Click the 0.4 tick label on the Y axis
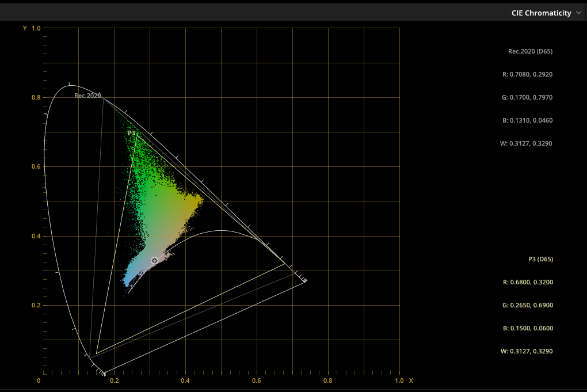The image size is (587, 392). (x=36, y=236)
